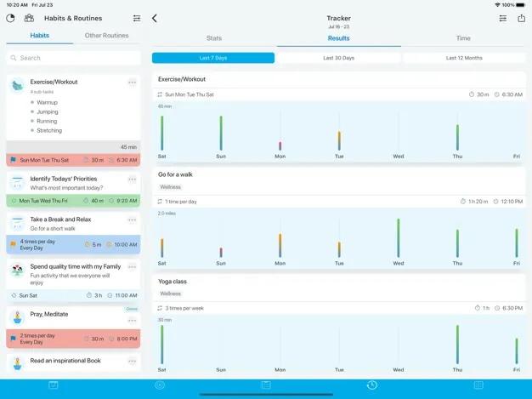This screenshot has height=399, width=532.
Task: Select the Last 7 Days range
Action: click(x=213, y=58)
